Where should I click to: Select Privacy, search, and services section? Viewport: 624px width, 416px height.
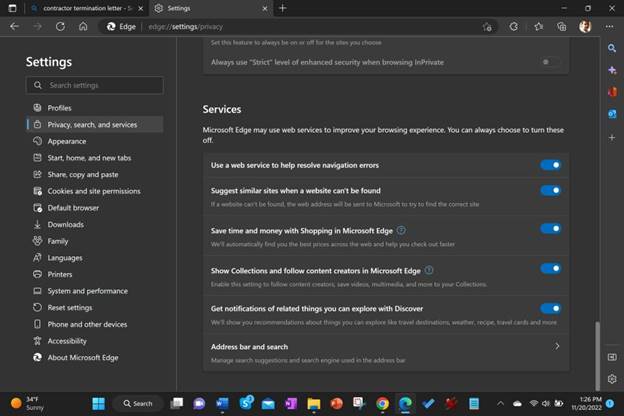click(x=95, y=125)
